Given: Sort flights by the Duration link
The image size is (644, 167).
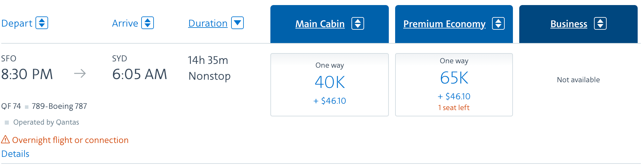Looking at the screenshot, I should coord(208,23).
